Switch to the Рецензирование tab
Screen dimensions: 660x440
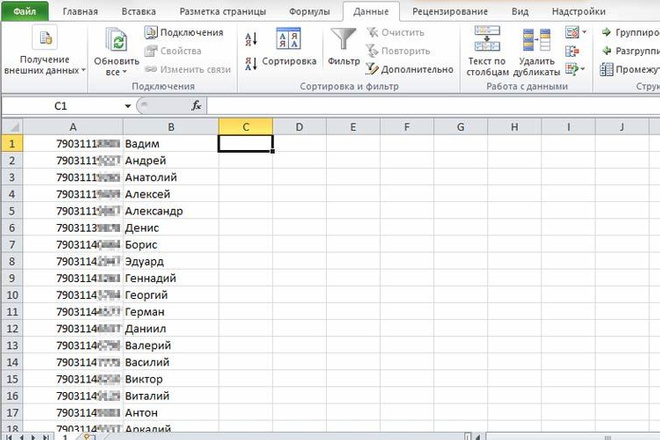click(x=450, y=12)
